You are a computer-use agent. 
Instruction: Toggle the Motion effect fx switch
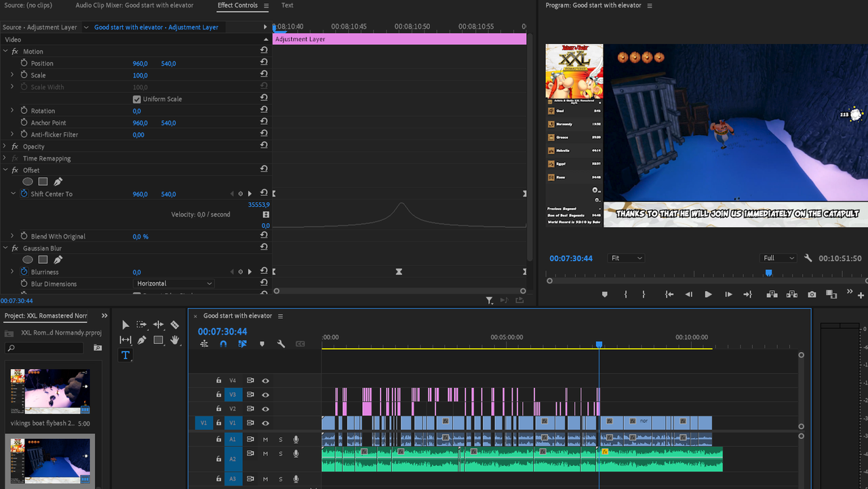tap(15, 52)
